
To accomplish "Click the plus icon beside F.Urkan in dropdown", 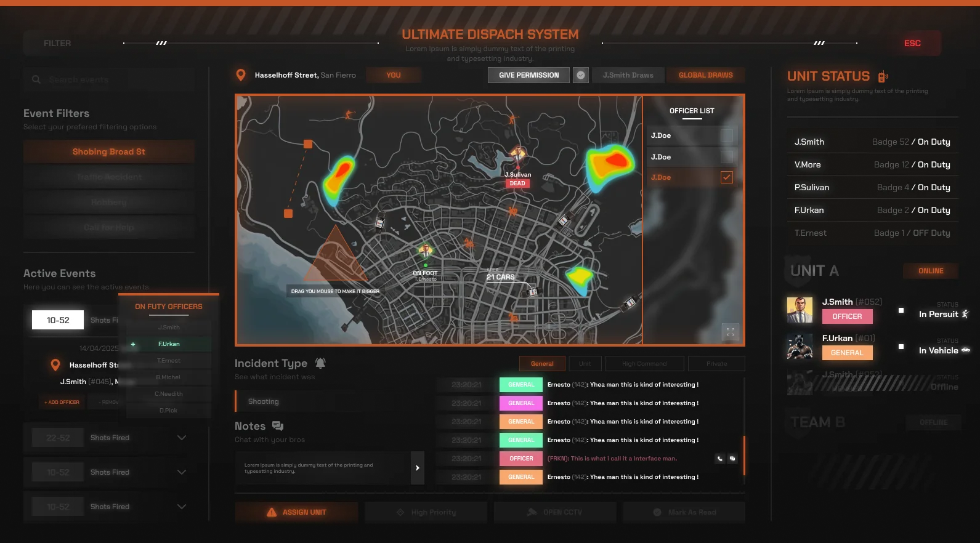I will [x=133, y=344].
